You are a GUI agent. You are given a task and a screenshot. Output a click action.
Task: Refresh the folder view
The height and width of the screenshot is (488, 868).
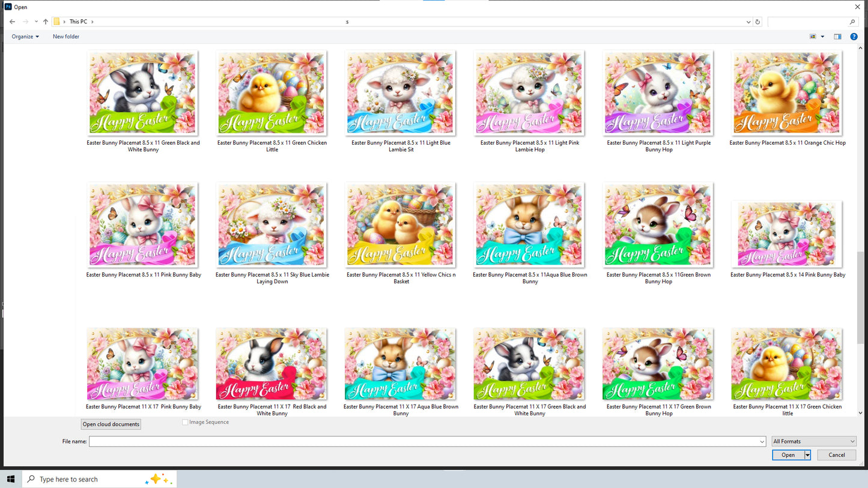point(757,22)
